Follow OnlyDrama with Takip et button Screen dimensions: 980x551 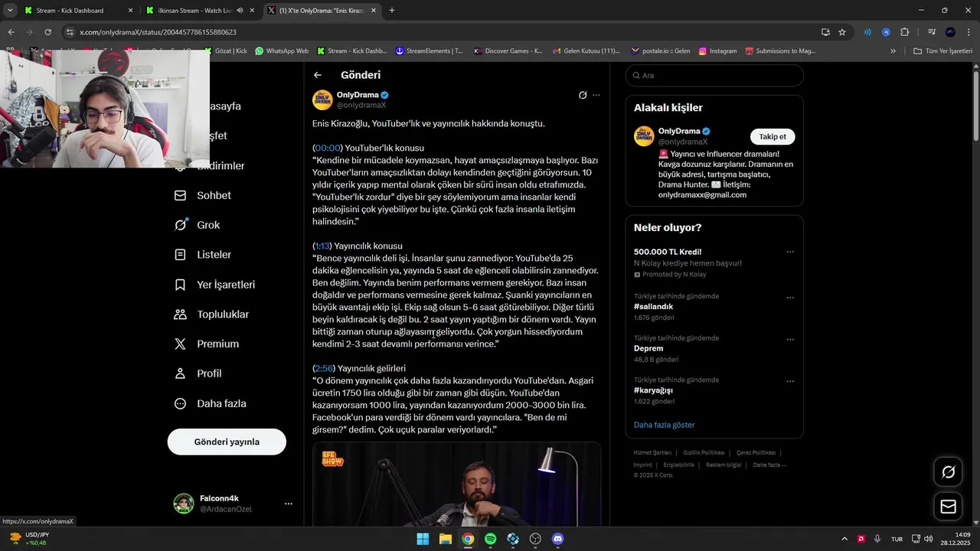coord(773,136)
